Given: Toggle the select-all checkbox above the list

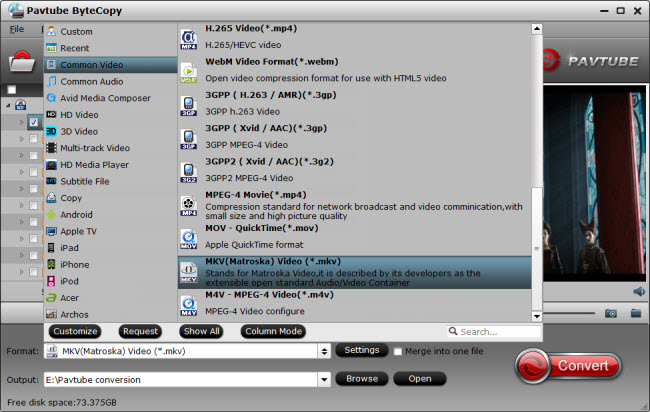Looking at the screenshot, I should click(12, 90).
